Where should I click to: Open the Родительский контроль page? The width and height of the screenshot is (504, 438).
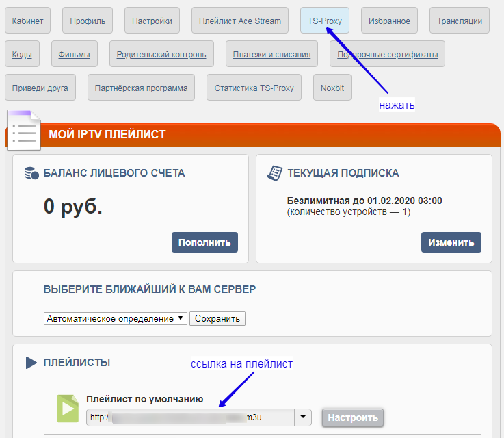click(161, 54)
